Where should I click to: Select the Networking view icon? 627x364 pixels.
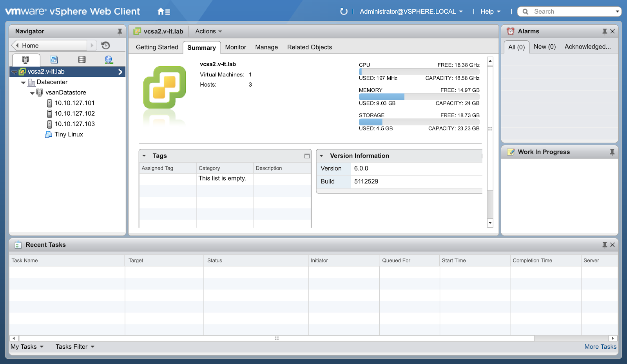(x=109, y=60)
